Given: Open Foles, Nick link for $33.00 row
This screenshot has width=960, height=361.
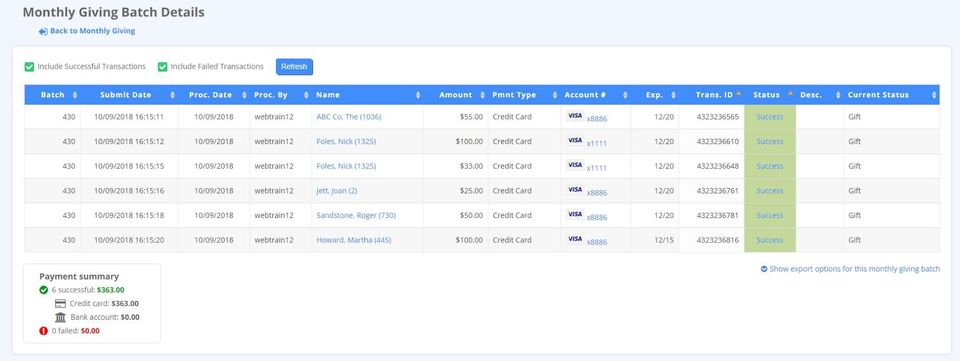Looking at the screenshot, I should 346,166.
